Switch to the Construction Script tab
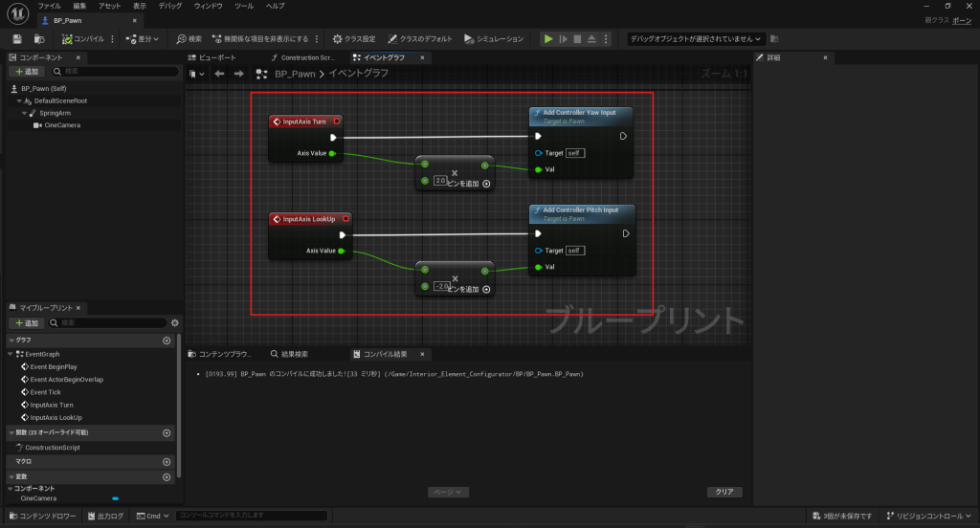Viewport: 980px width, 528px height. [x=302, y=57]
